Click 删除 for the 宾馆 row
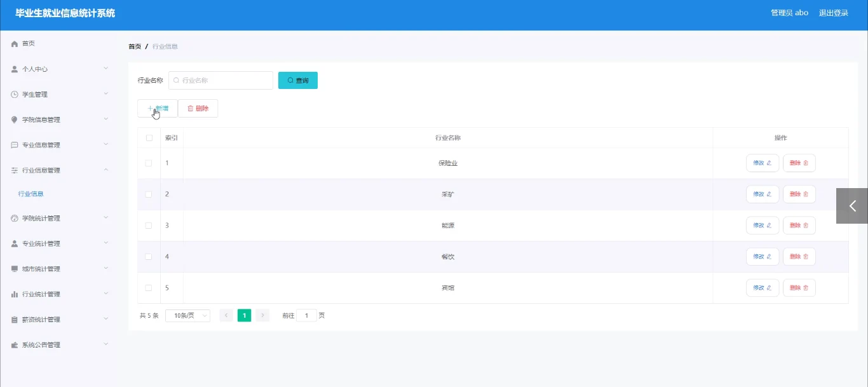The height and width of the screenshot is (387, 868). pos(799,288)
